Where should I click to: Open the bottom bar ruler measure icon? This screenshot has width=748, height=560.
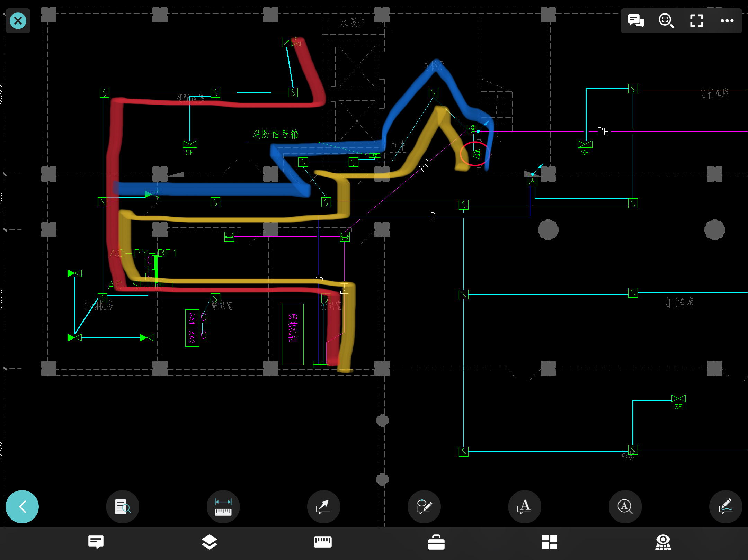323,542
